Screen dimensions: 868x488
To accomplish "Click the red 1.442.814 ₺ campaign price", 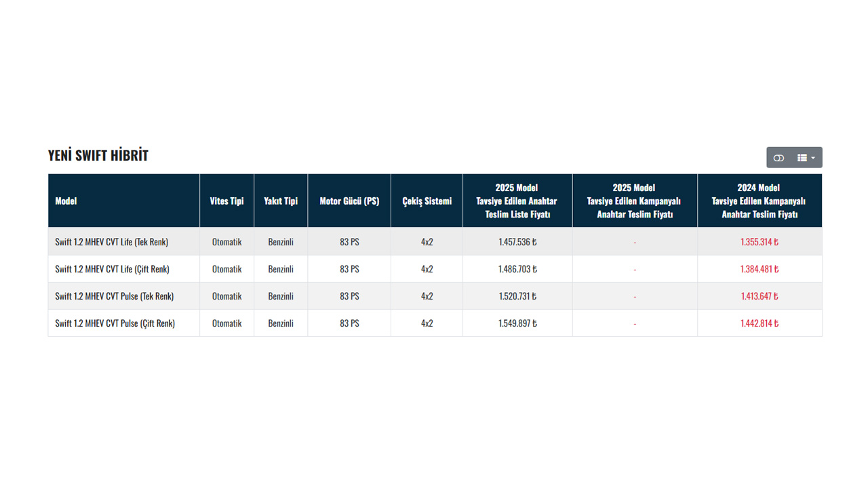I will pos(759,323).
